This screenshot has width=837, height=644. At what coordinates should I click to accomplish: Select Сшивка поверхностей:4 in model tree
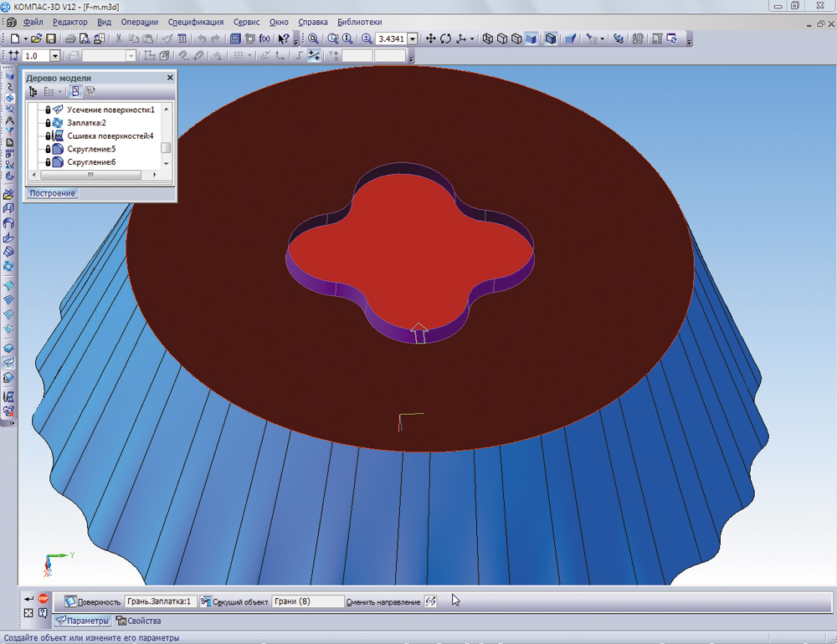tap(110, 135)
